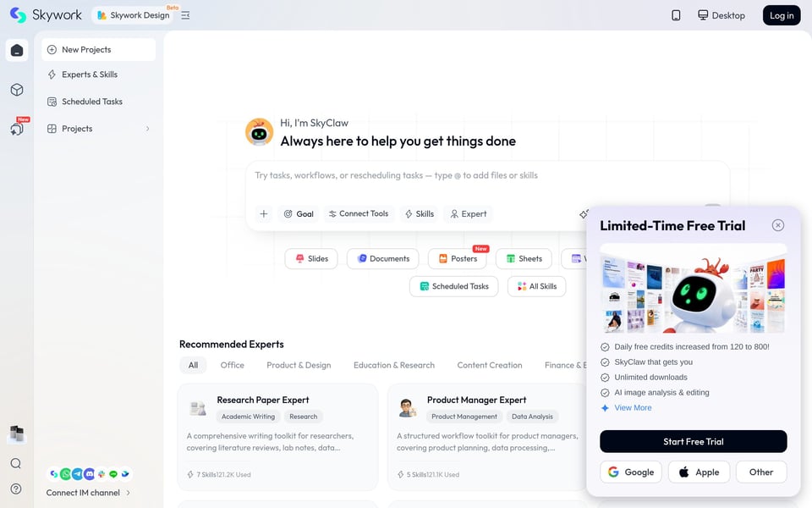The image size is (812, 508).
Task: Click the task prompt input field
Action: 487,180
